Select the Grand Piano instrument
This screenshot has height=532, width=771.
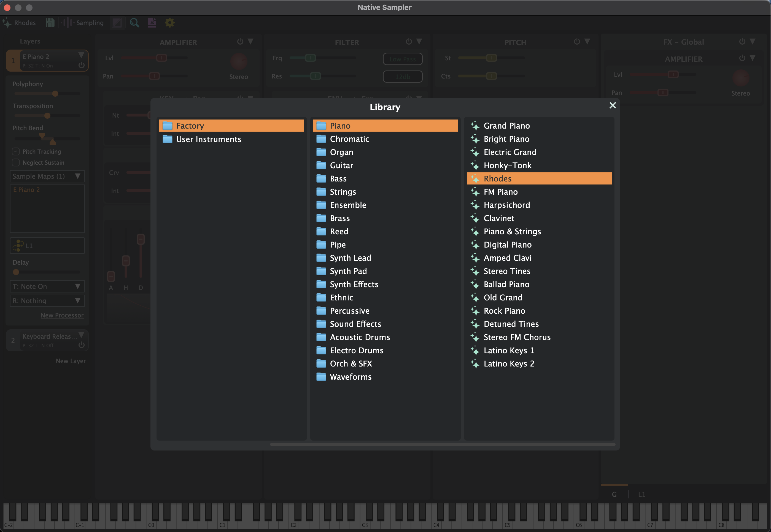[506, 126]
